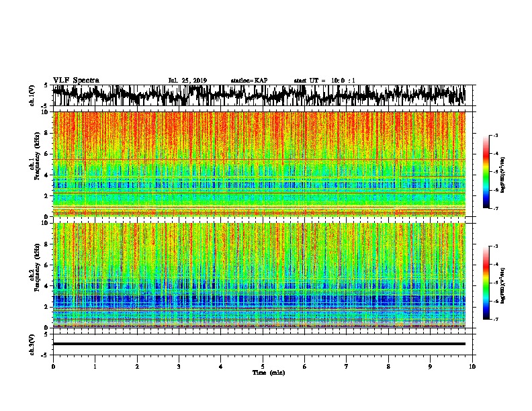Select the date "Jul. 25, 2019"
The width and height of the screenshot is (532, 411).
coord(187,81)
